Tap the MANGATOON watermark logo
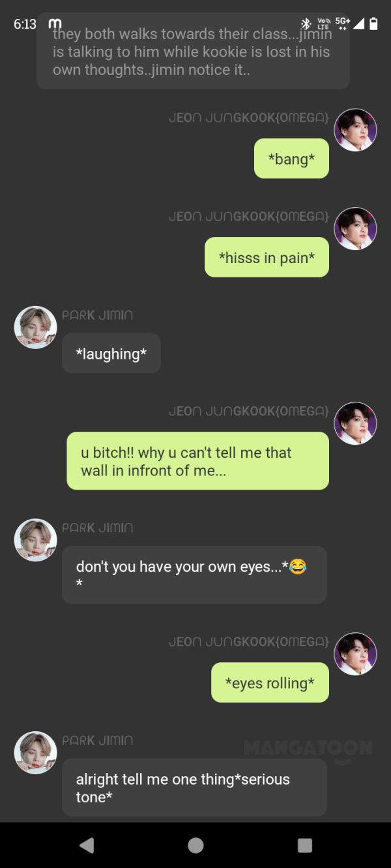This screenshot has height=868, width=391. tap(308, 748)
